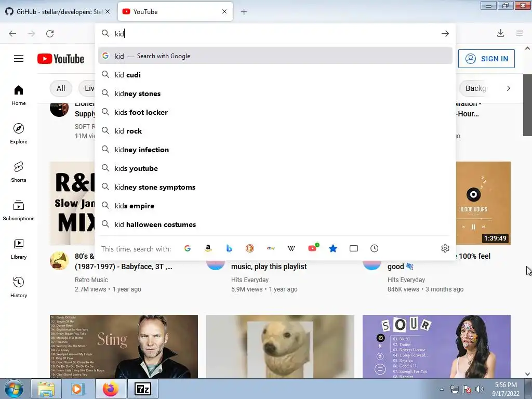Click the browser forward arrow
532x399 pixels.
tap(31, 34)
